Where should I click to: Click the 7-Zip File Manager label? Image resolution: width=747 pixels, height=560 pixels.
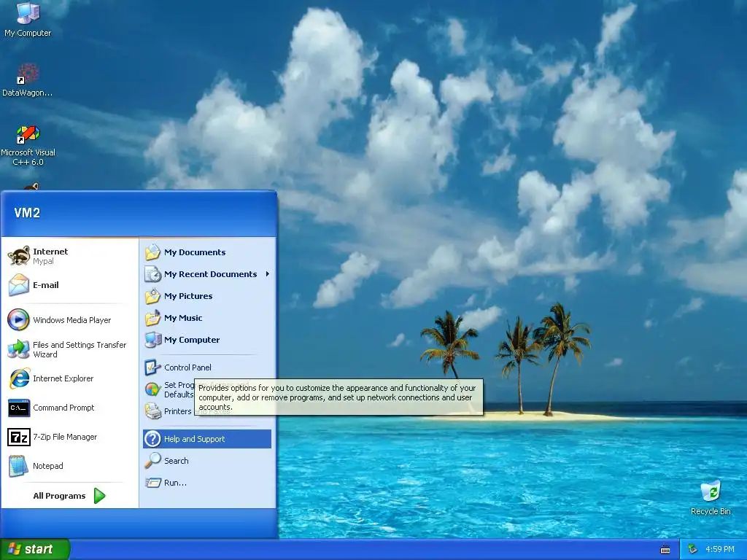[x=65, y=437]
